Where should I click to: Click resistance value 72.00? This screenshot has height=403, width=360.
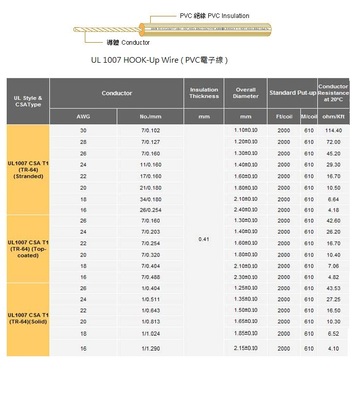point(333,142)
